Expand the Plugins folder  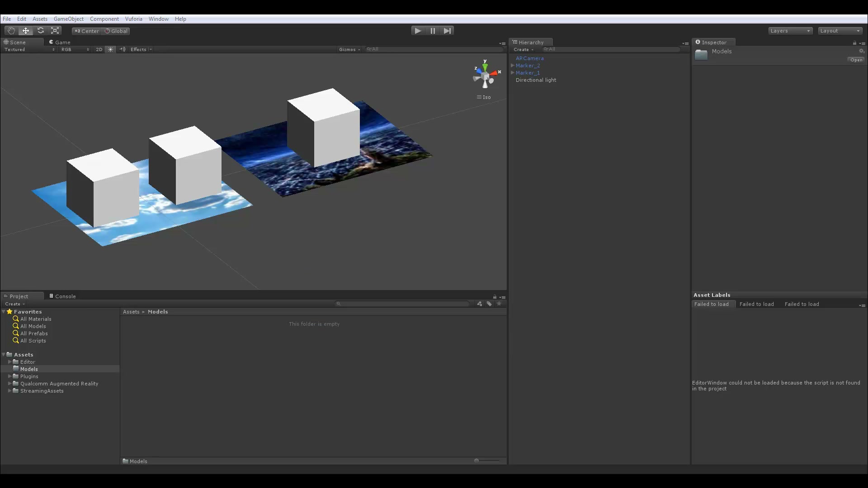(x=9, y=376)
